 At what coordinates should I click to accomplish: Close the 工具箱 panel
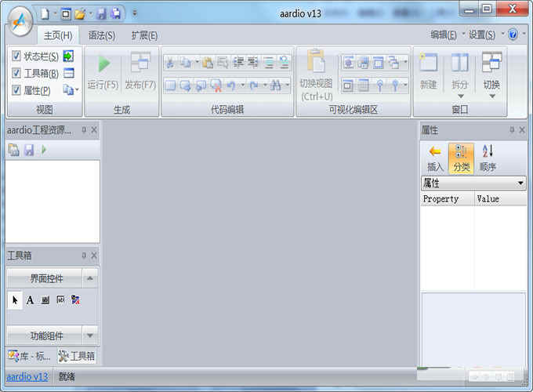pyautogui.click(x=94, y=256)
